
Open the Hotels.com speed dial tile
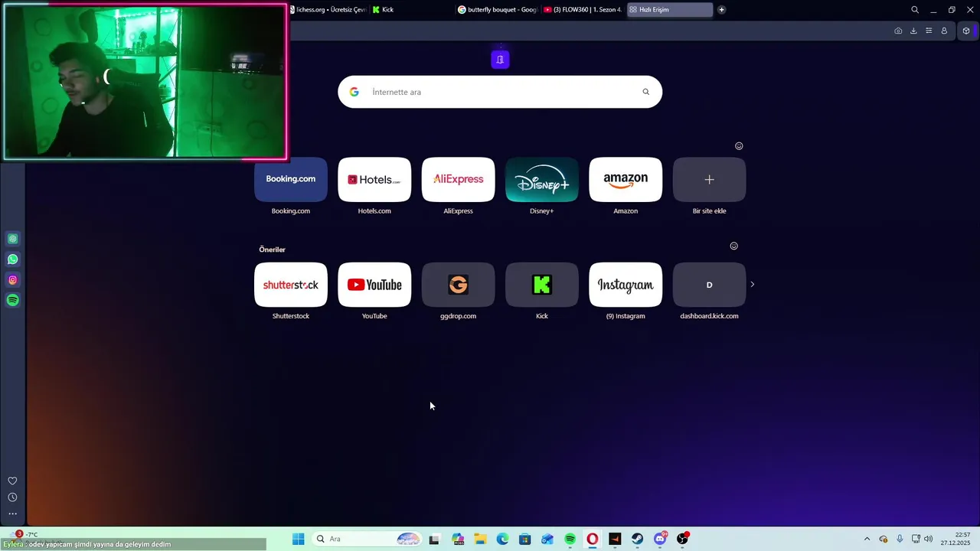(374, 180)
